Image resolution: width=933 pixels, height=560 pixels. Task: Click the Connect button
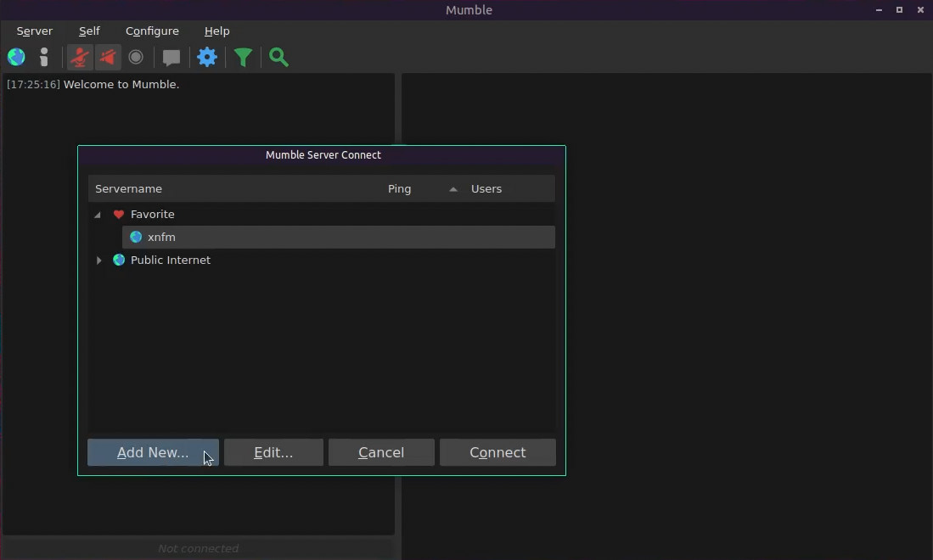click(x=497, y=452)
